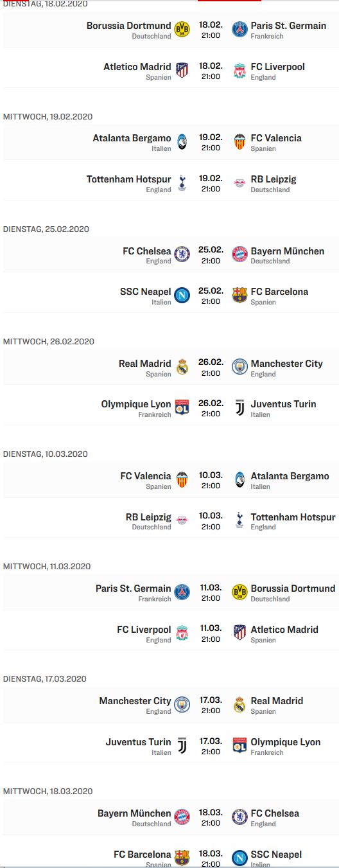Click the Olympique Lyon logo on 26.02.

click(182, 407)
